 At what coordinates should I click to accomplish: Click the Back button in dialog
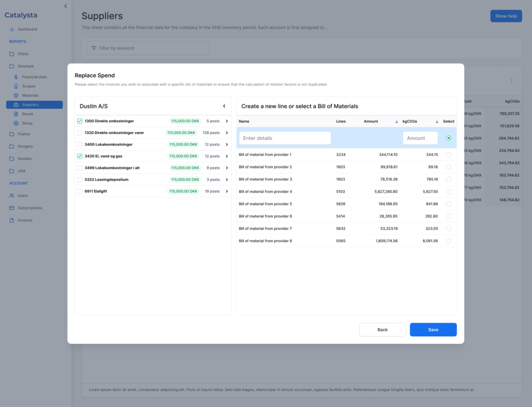pos(382,330)
